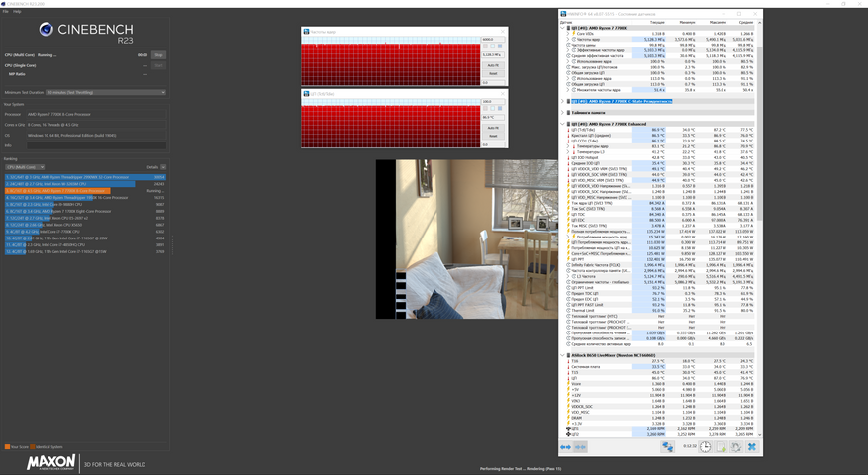Click the graph window icon of Частоты ядер
The height and width of the screenshot is (475, 868).
(306, 32)
